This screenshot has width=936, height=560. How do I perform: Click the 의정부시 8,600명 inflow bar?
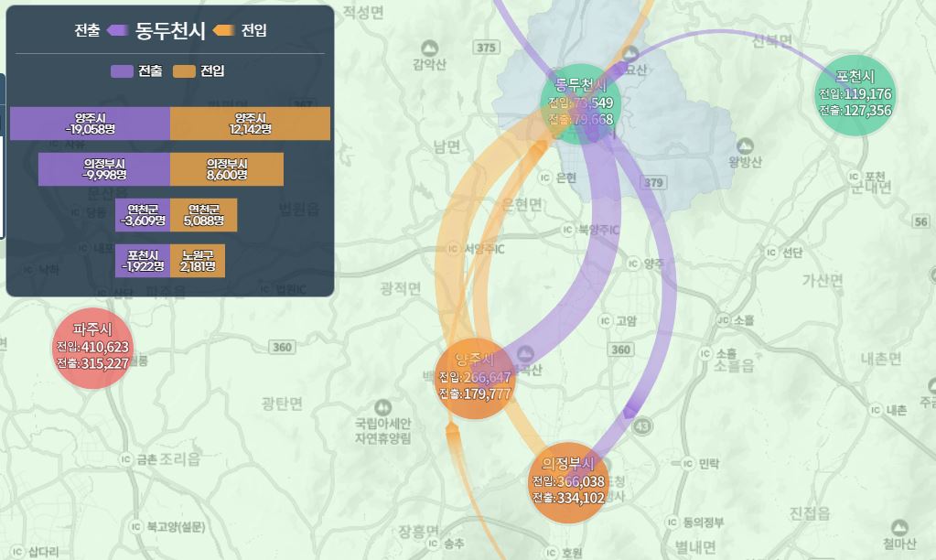click(227, 169)
